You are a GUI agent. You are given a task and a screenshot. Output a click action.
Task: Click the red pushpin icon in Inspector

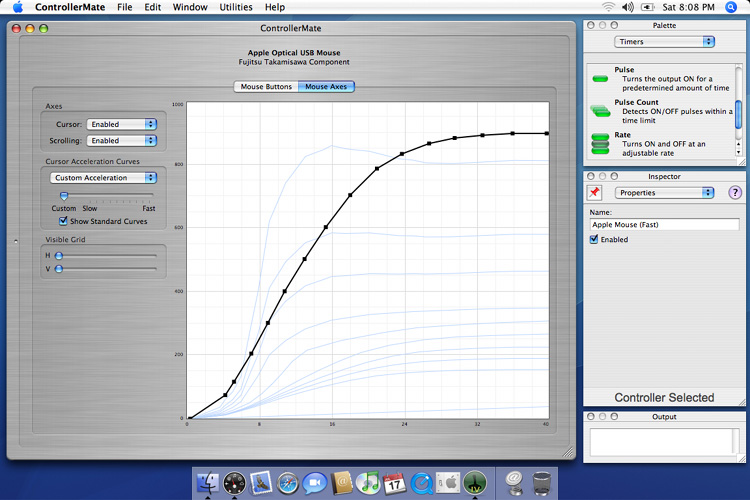[594, 192]
